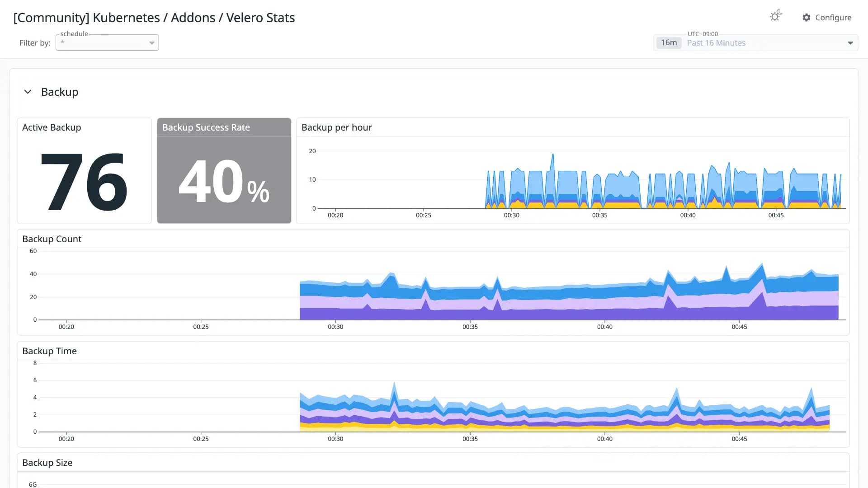Viewport: 868px width, 488px height.
Task: Click the Backup Count widget title
Action: (x=52, y=239)
